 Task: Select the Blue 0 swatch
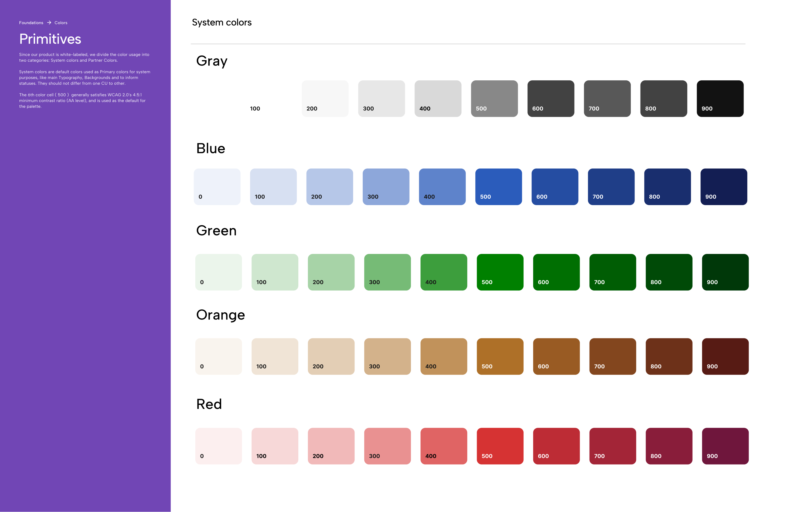[x=217, y=186]
